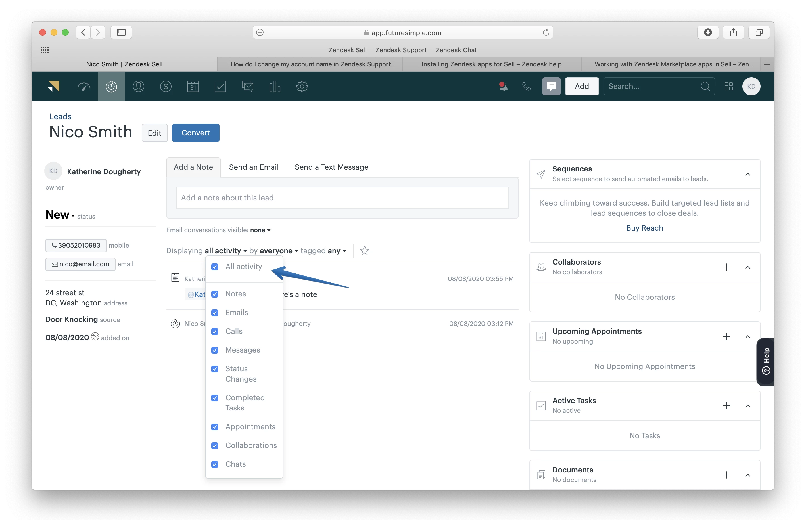Open Deals dollar sign icon
The image size is (806, 532).
(x=166, y=87)
